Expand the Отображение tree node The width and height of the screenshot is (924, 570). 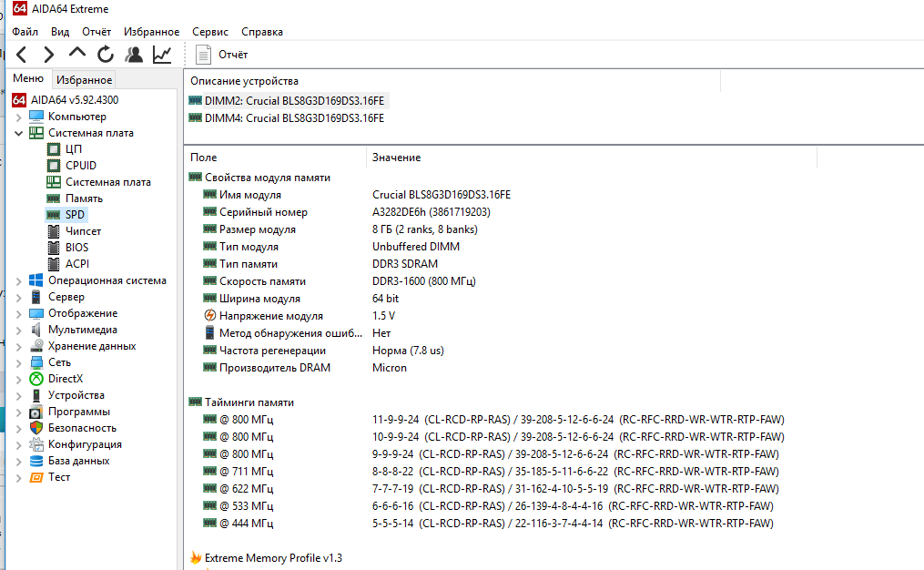pyautogui.click(x=19, y=313)
